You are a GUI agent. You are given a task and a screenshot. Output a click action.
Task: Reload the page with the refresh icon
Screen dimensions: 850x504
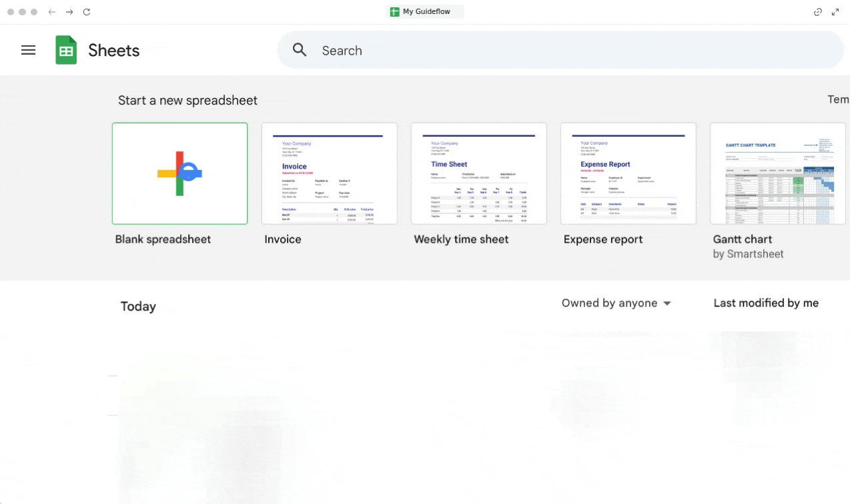[x=87, y=12]
